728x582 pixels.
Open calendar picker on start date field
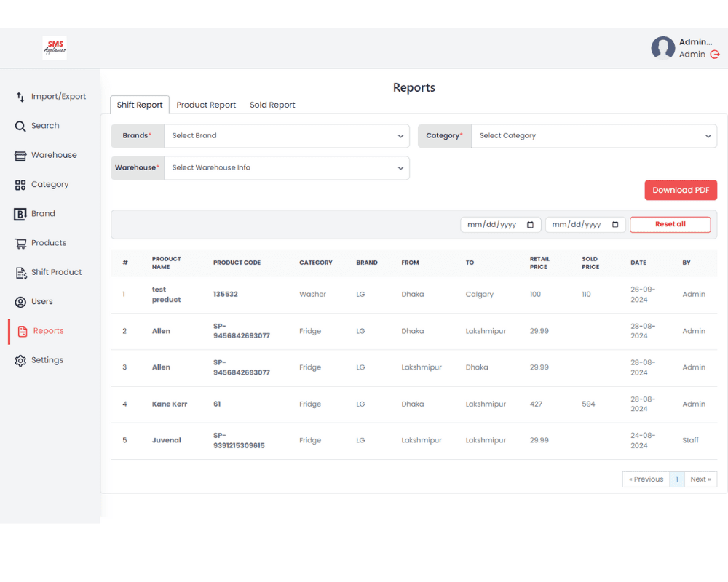[x=530, y=225]
